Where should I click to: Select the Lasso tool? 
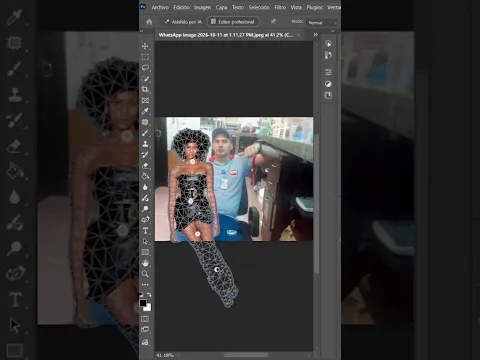[145, 68]
